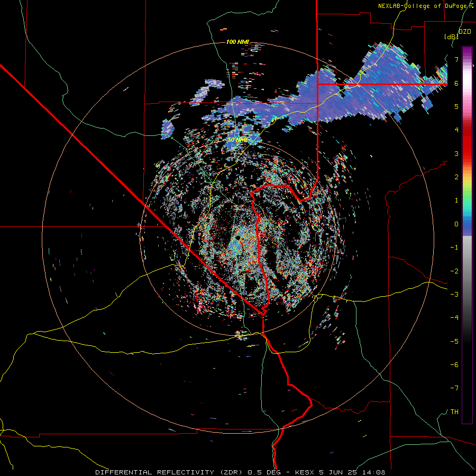Click the 'DIFFERENTIAL REFLECTIVITY (ZDR)' caption text

coord(170,472)
